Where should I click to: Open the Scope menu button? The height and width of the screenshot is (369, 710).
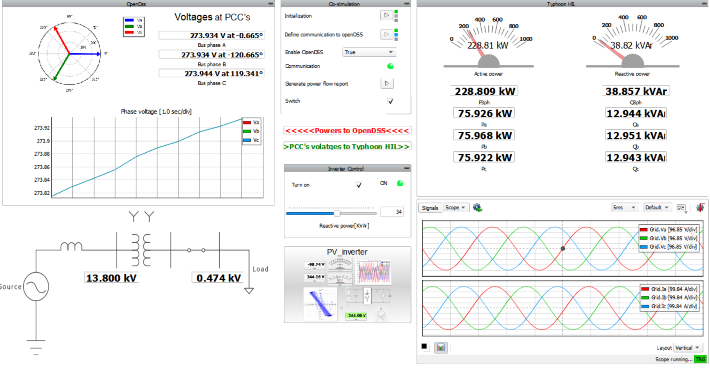point(456,207)
